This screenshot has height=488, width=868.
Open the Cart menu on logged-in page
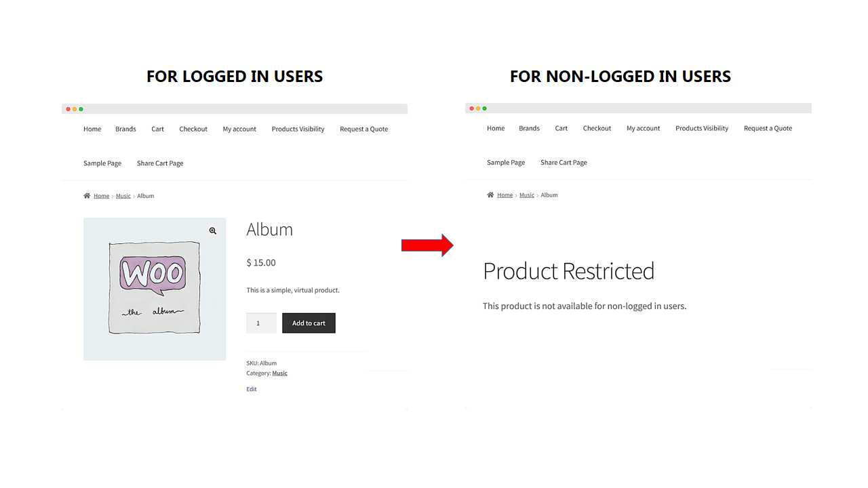pos(157,129)
